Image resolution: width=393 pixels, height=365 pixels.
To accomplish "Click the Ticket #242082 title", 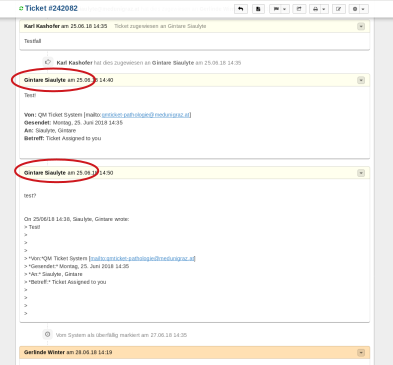I will [x=51, y=8].
